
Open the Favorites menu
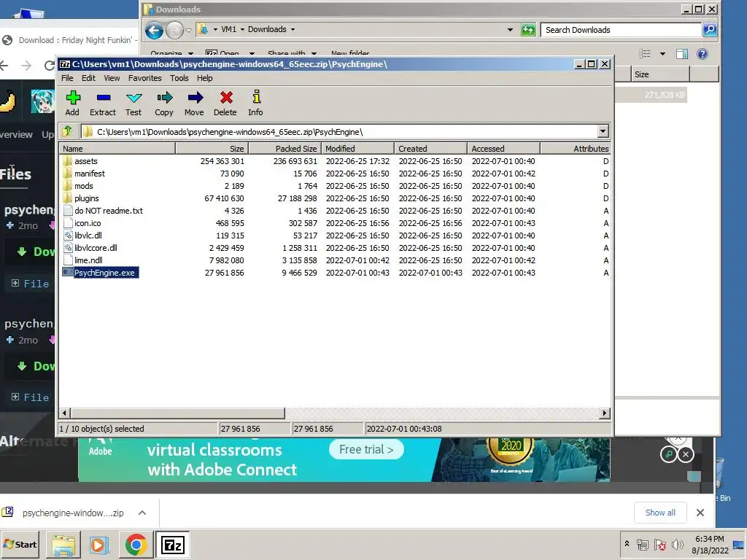(x=145, y=78)
